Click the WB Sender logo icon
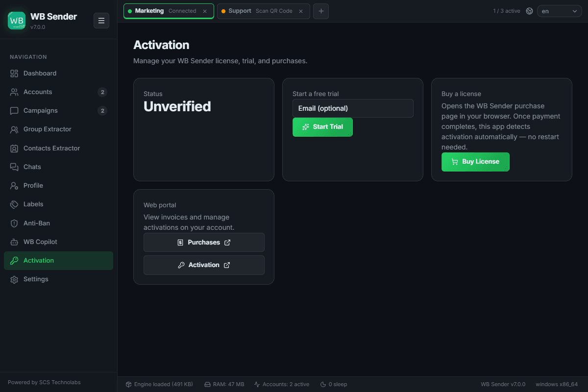This screenshot has width=588, height=392. (x=17, y=21)
